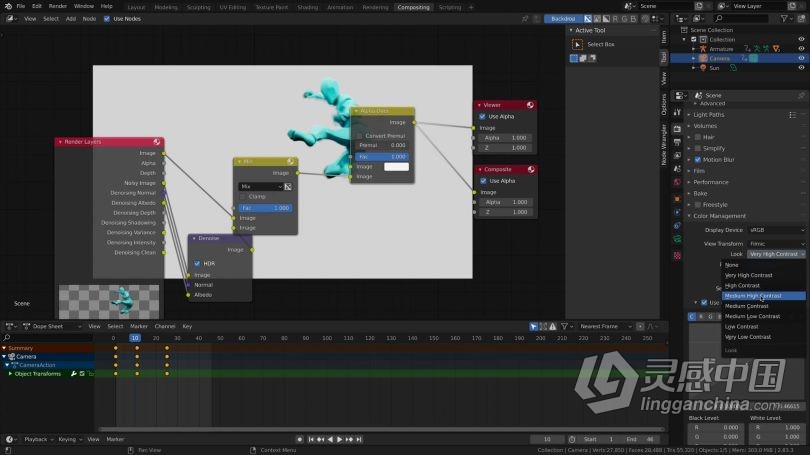Screen dimensions: 810x455
Task: Select the Camera object in outliner
Action: click(719, 58)
